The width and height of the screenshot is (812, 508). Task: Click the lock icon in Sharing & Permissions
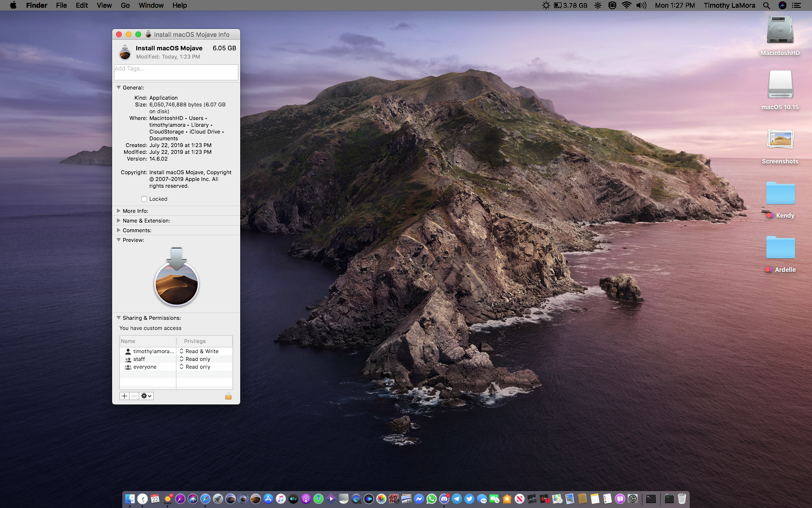[x=228, y=396]
